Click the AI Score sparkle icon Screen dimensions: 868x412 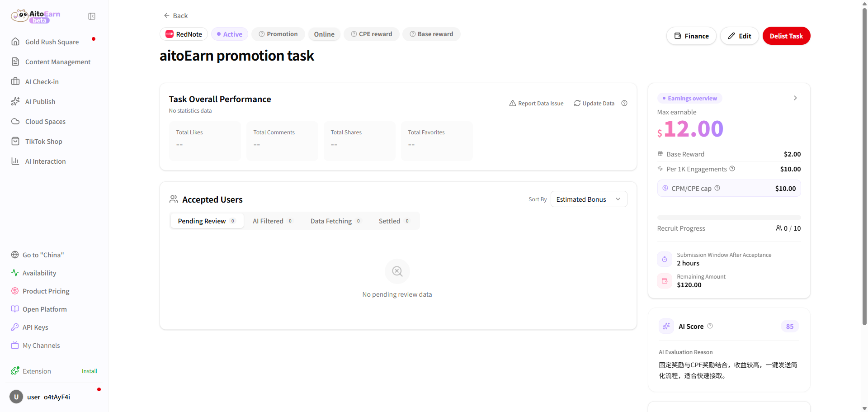point(666,326)
